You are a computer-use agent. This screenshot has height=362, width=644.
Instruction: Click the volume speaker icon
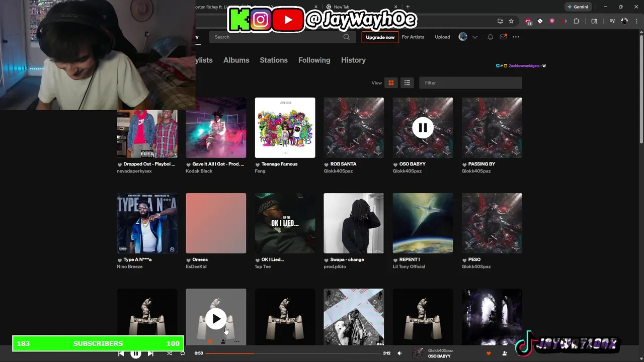pyautogui.click(x=399, y=353)
